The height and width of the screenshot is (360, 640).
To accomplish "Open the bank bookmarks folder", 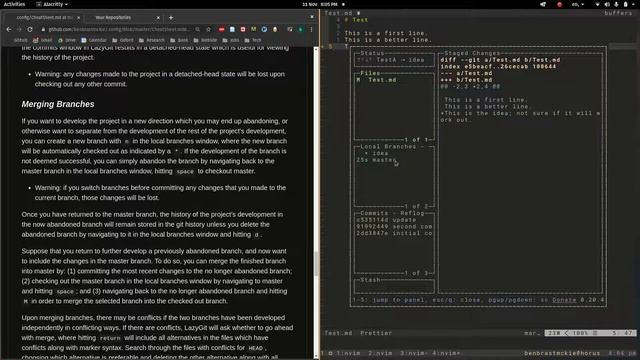I will tap(179, 40).
